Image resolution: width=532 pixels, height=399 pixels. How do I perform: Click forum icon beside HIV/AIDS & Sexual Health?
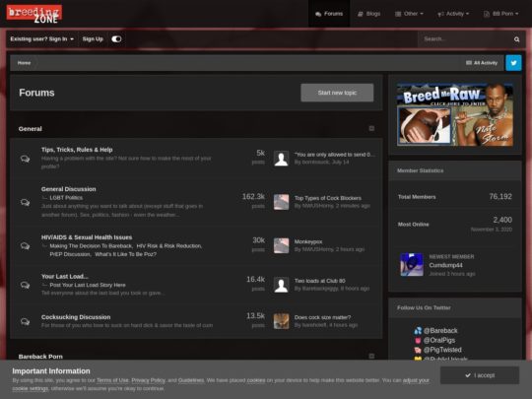(x=25, y=245)
